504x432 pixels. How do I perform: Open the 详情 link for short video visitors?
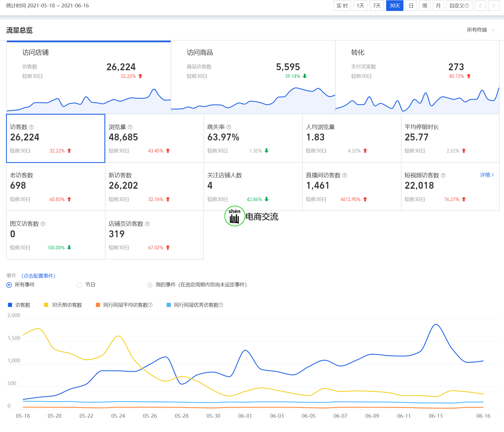tap(487, 175)
